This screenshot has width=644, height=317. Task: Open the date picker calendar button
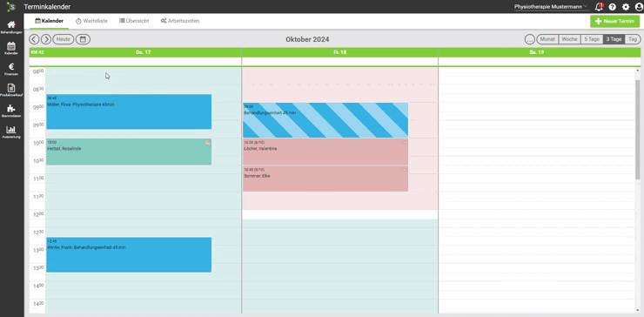[x=83, y=39]
